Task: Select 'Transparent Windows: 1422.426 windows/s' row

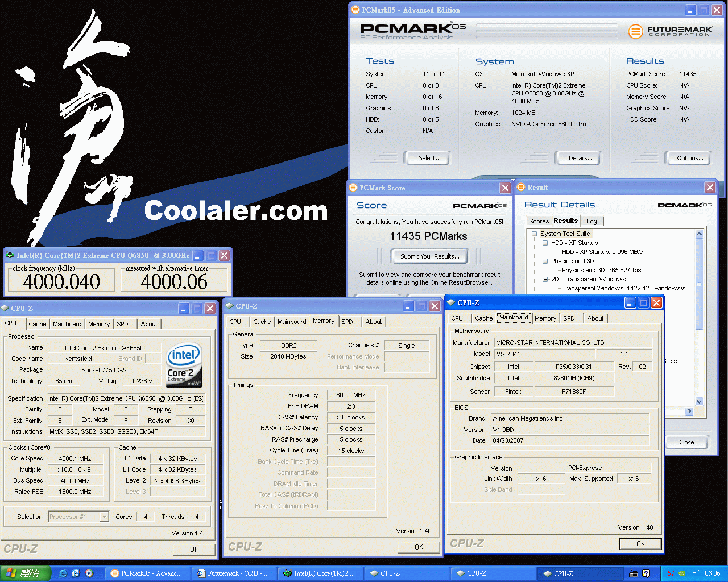Action: point(623,288)
